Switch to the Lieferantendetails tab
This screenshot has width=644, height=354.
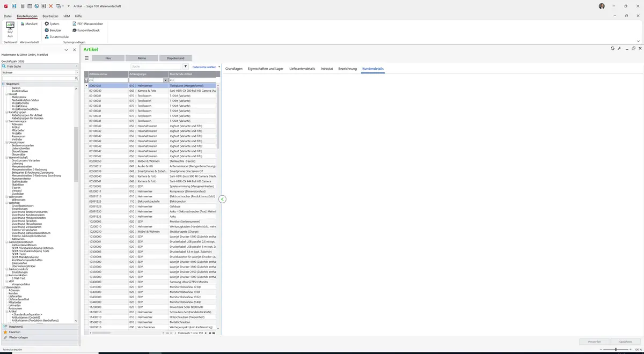point(302,69)
